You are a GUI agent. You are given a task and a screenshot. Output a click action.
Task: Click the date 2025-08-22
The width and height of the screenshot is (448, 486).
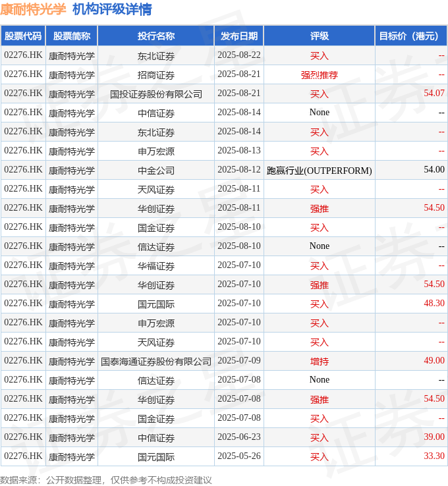239,55
